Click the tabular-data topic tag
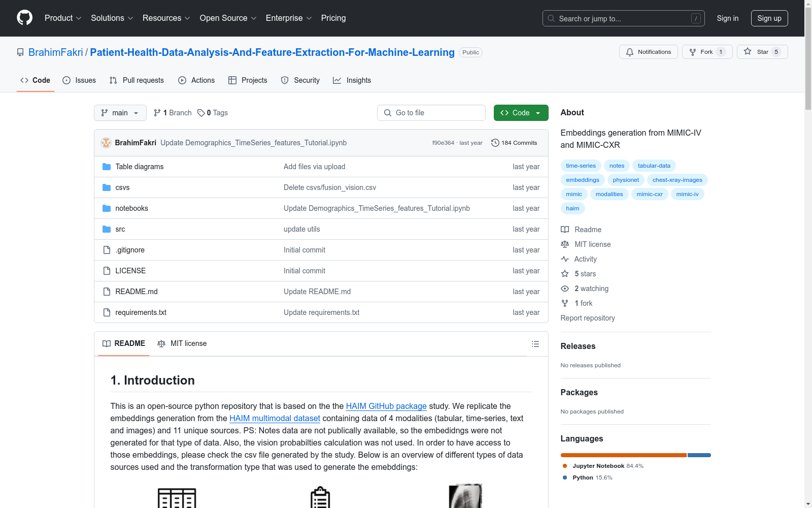 pos(654,166)
